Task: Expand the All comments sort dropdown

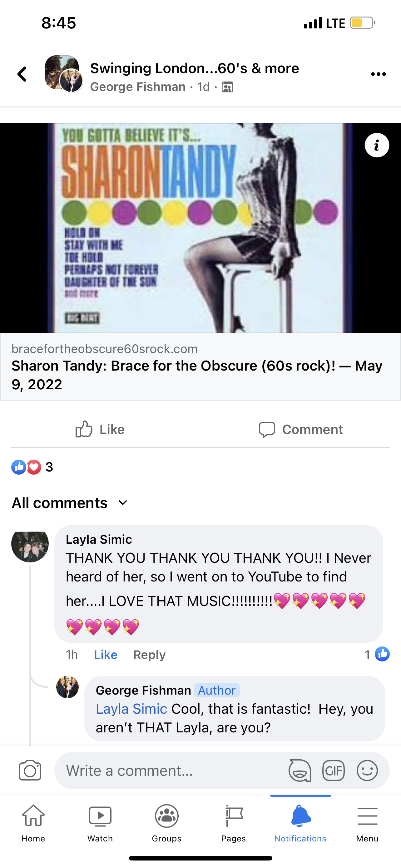Action: (x=70, y=503)
